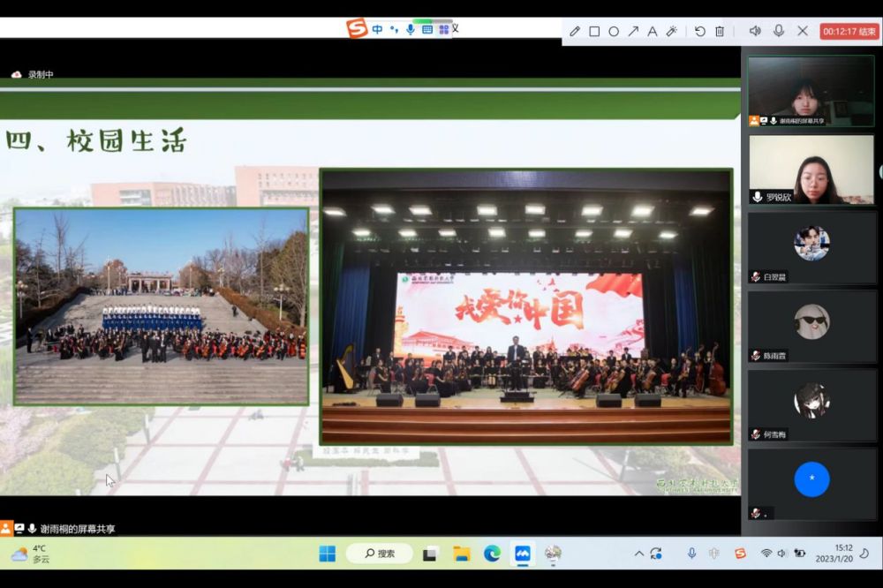This screenshot has width=883, height=588.
Task: Mute the speaker in recording toolbar
Action: (x=755, y=31)
